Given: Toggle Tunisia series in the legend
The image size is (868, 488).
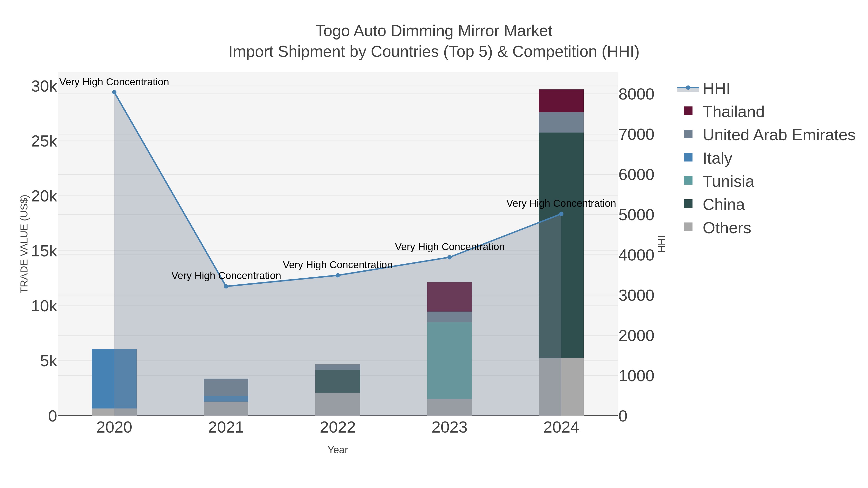Looking at the screenshot, I should 719,181.
